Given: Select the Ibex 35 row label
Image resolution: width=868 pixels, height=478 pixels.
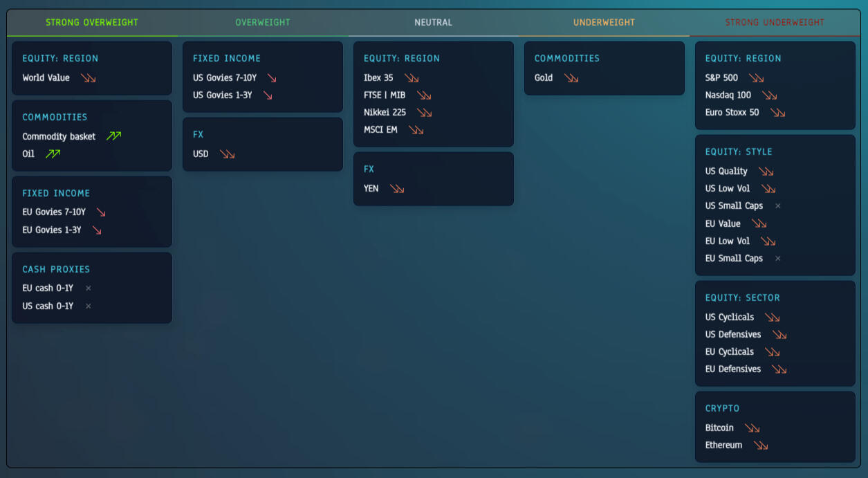Looking at the screenshot, I should click(x=378, y=78).
